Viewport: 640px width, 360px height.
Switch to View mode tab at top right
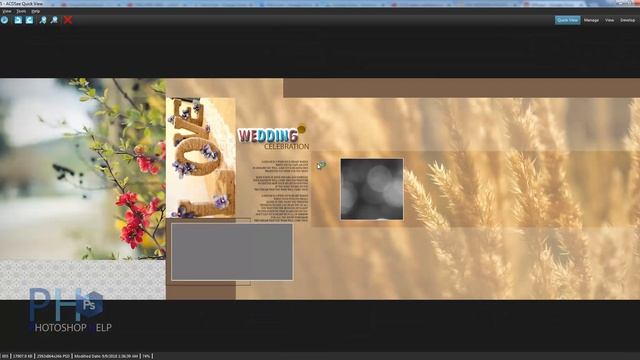609,20
